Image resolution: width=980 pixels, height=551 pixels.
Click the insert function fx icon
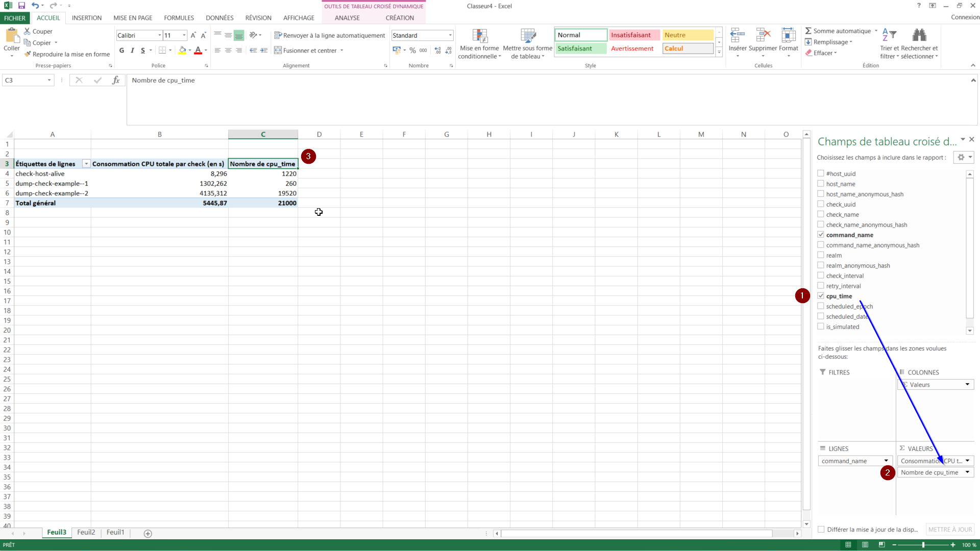tap(116, 80)
